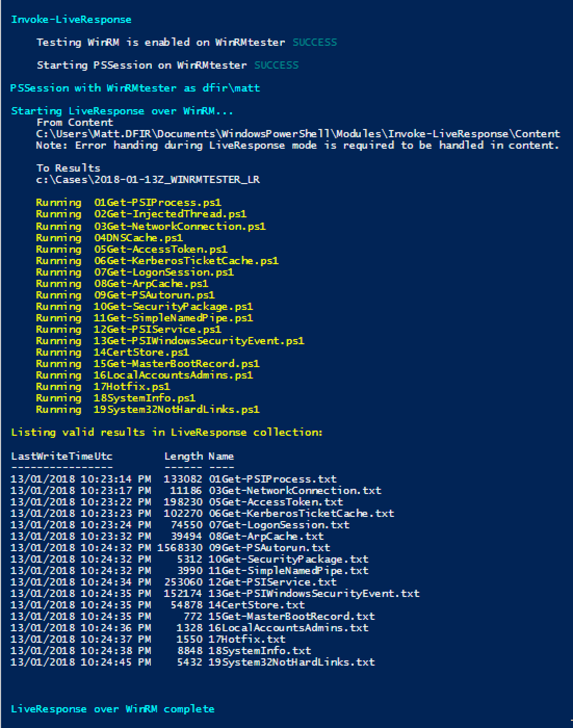Click the Content module path line
The height and width of the screenshot is (728, 573).
pos(298,134)
